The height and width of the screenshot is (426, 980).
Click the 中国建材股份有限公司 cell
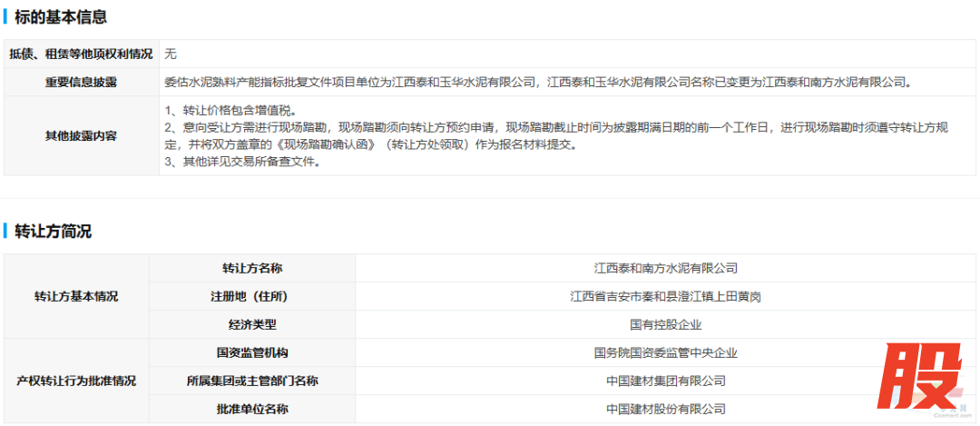pos(665,409)
